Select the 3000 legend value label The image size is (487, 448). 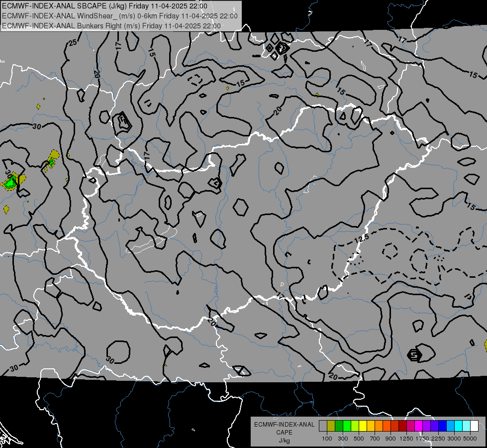[454, 439]
